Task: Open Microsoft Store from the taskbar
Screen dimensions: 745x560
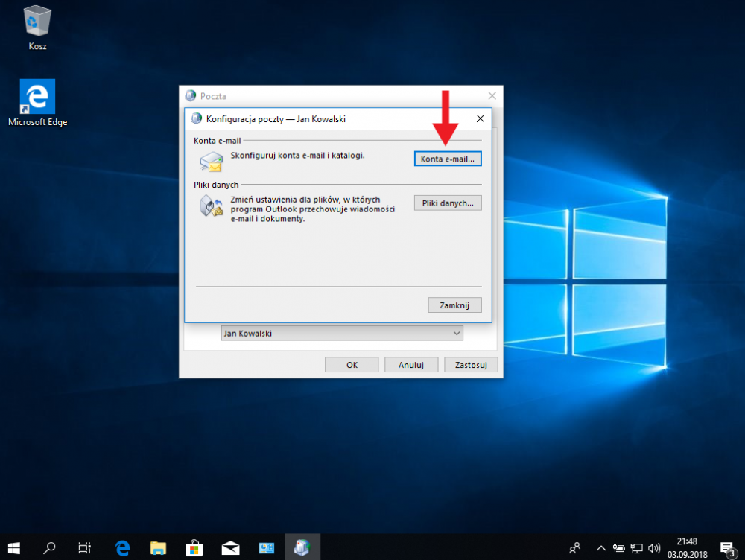Action: 194,547
